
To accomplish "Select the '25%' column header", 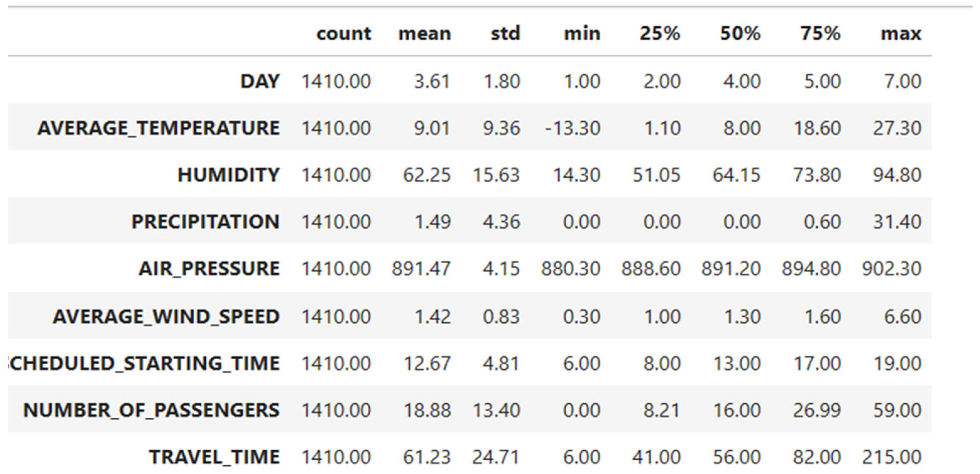I will [x=660, y=33].
